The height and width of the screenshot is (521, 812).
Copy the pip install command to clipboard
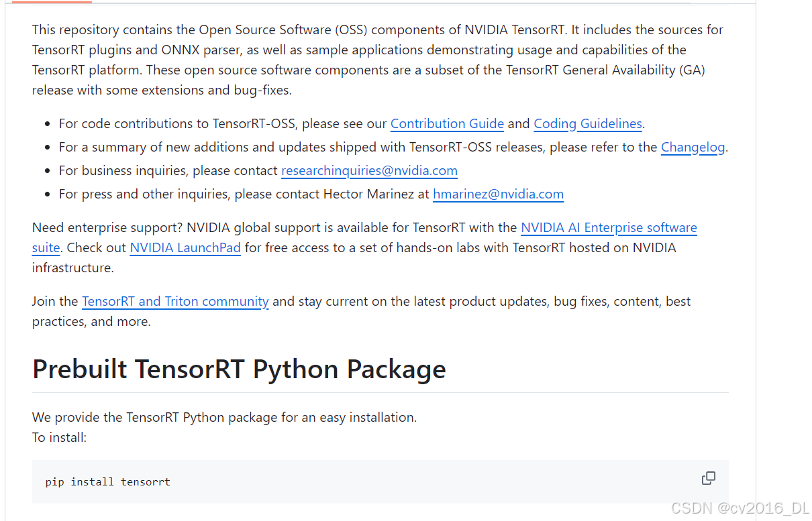[x=708, y=478]
